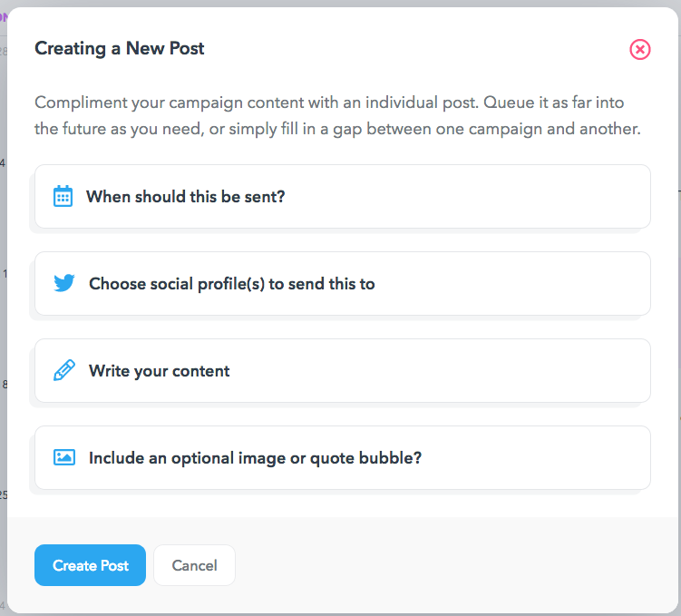The height and width of the screenshot is (616, 681).
Task: Cancel creating the post
Action: click(x=195, y=565)
